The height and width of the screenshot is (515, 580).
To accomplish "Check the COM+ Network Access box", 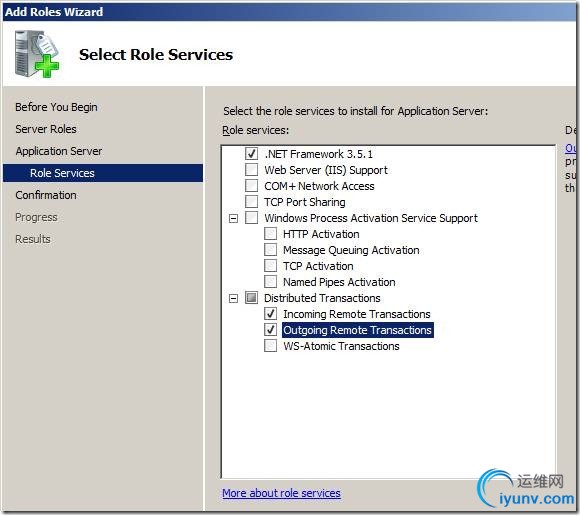I will pos(252,186).
